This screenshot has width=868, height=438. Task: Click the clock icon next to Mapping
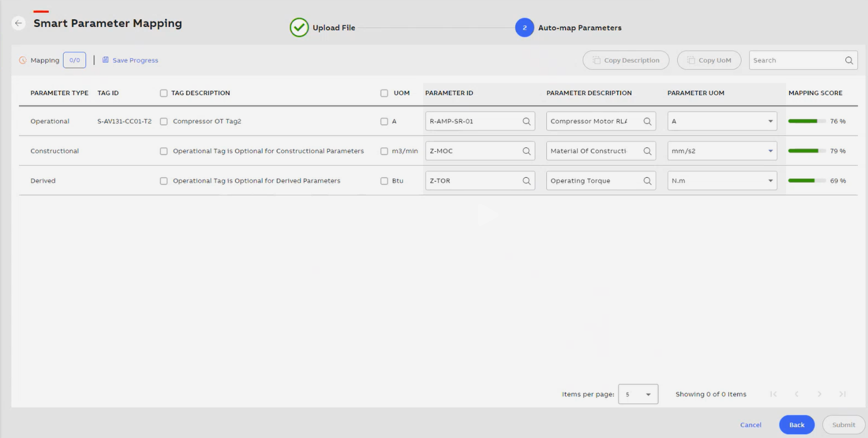click(23, 61)
